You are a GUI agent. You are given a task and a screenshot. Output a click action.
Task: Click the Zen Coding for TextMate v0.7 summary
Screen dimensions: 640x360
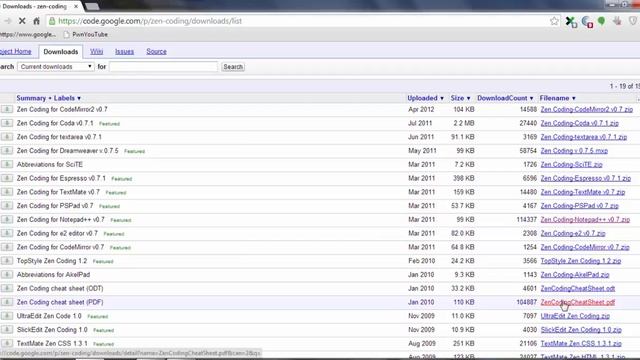pos(58,192)
